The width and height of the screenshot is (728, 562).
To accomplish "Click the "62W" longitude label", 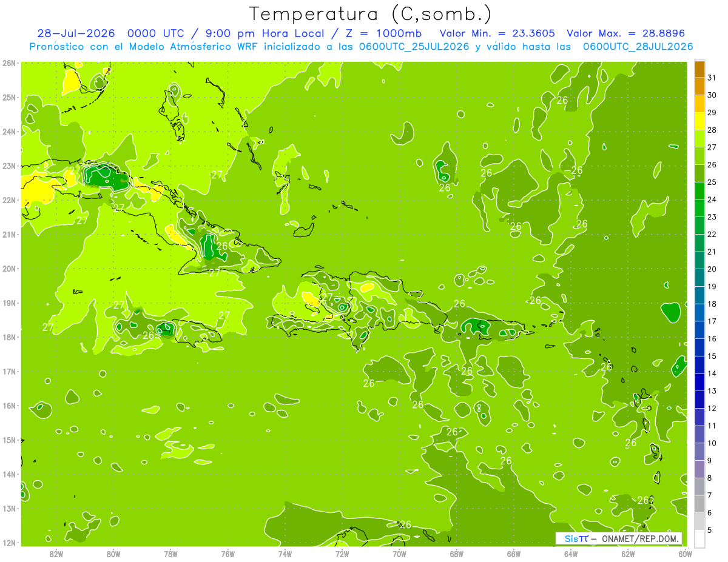I will coord(627,554).
